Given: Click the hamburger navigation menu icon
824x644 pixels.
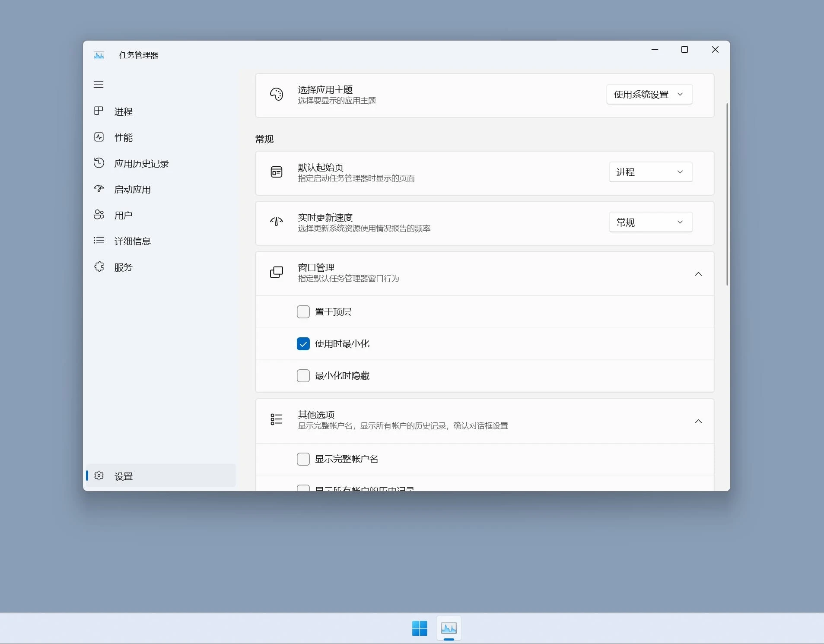Looking at the screenshot, I should point(99,85).
